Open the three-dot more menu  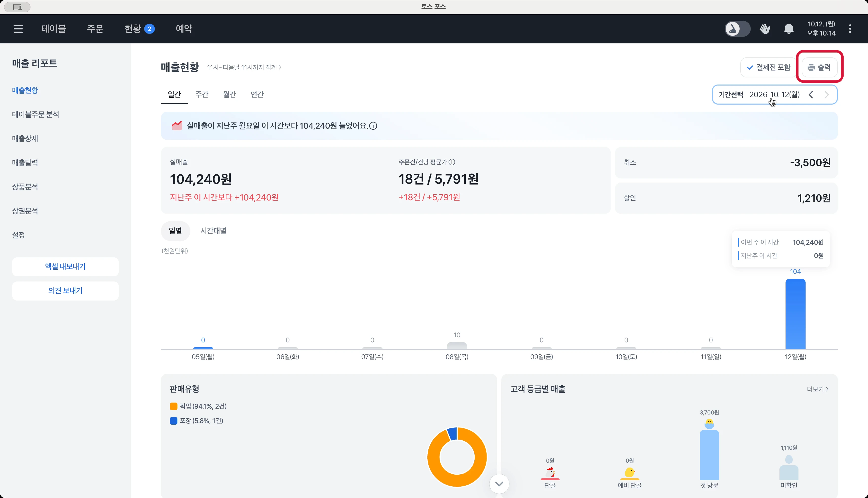point(850,29)
